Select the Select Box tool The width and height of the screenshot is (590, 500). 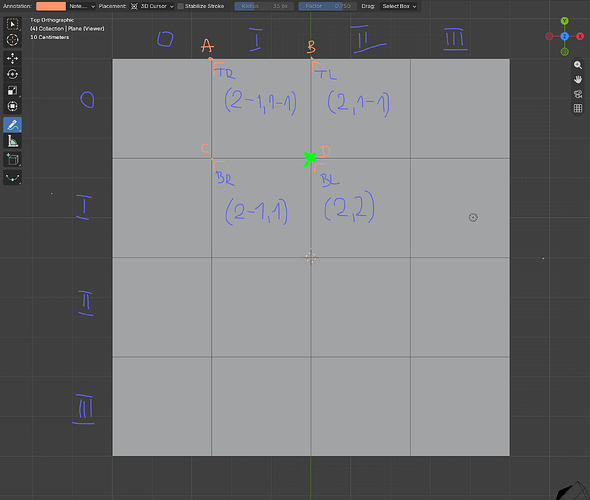[12, 24]
